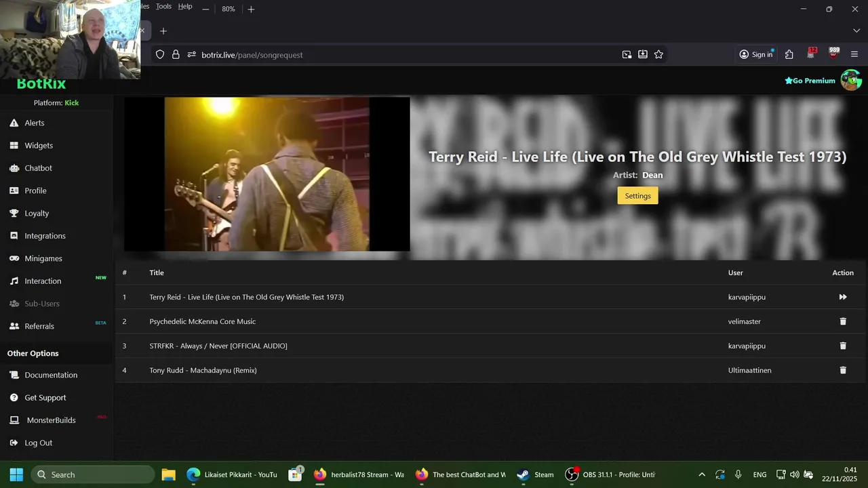Open Get Support

pyautogui.click(x=45, y=398)
